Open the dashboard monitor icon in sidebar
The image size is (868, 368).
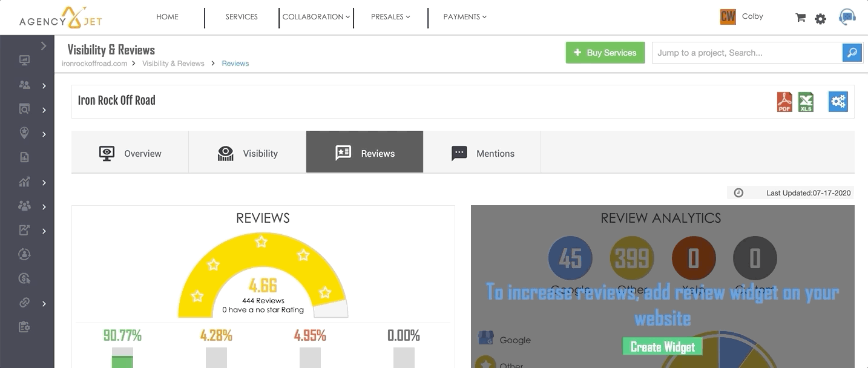click(x=24, y=61)
